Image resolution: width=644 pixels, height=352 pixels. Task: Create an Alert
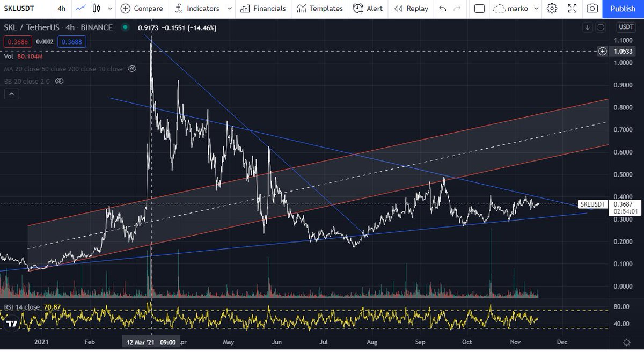(x=368, y=9)
